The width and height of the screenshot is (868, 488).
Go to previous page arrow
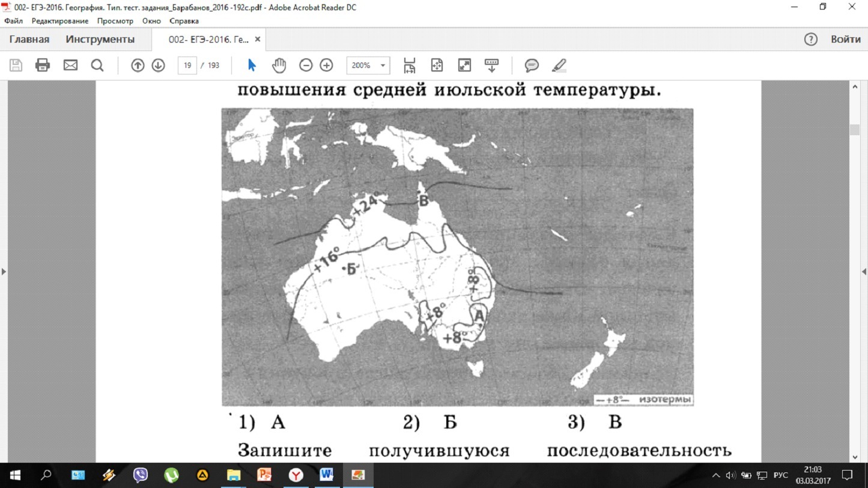click(x=138, y=65)
